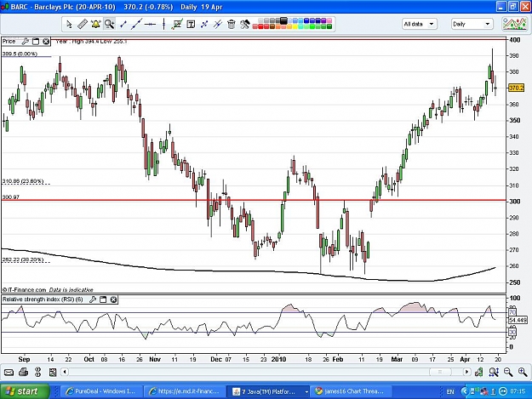
Task: Click the 54.449 RSI value label
Action: click(x=518, y=320)
